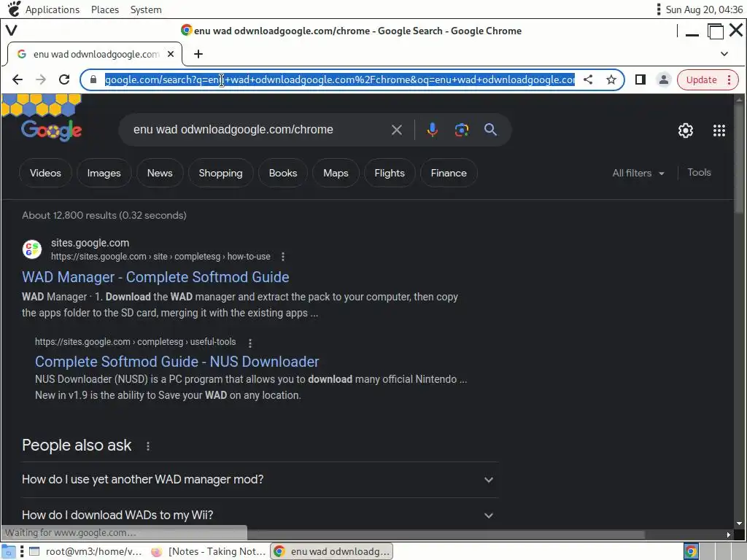Open new tab with plus button

198,54
